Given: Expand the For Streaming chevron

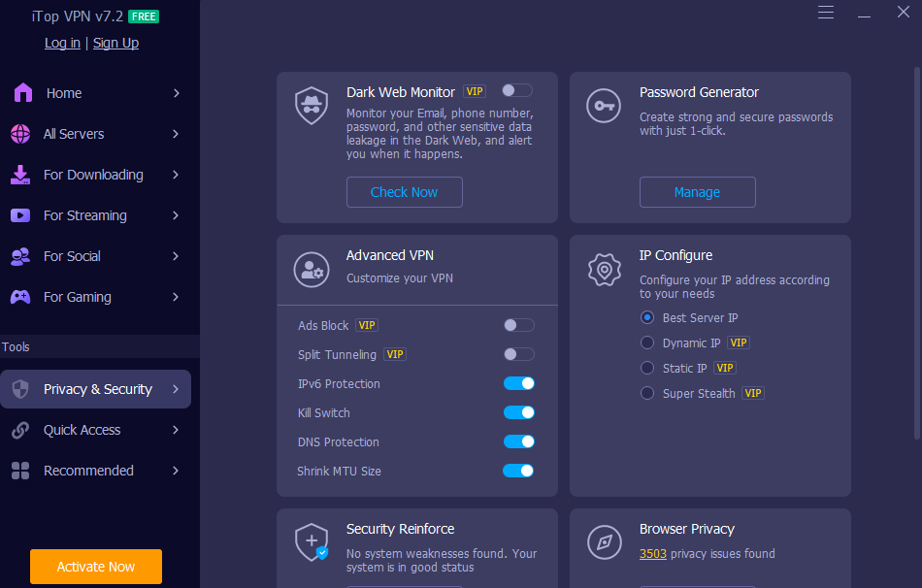Looking at the screenshot, I should 176,215.
